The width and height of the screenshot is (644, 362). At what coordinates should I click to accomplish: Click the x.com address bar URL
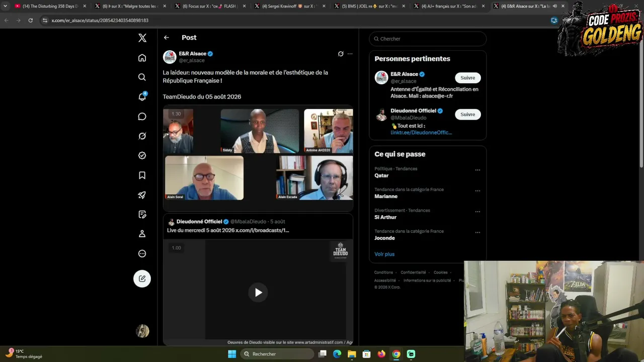[x=100, y=21]
